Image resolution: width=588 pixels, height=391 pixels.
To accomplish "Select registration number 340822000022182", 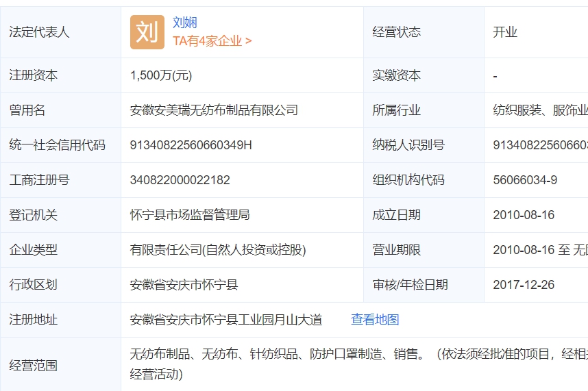I will (180, 180).
